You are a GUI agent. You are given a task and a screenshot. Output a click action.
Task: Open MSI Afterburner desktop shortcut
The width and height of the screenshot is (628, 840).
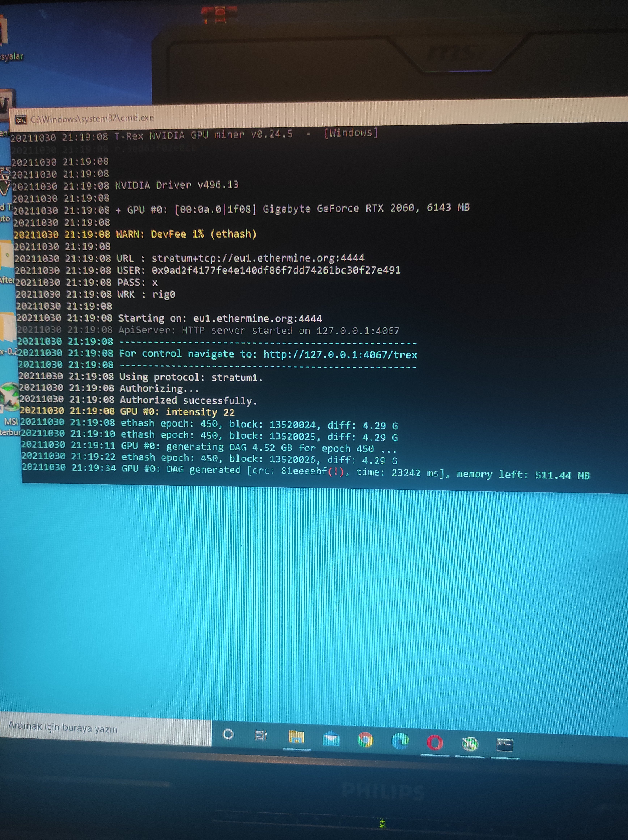tap(9, 397)
